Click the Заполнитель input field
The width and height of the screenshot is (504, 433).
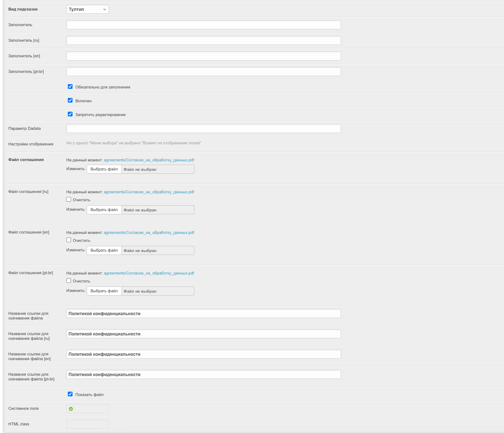[x=203, y=25]
